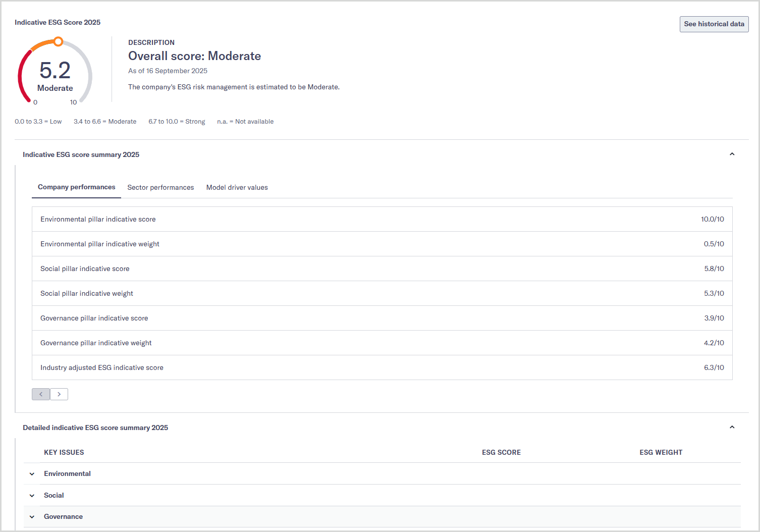
Task: Collapse the Indicative ESG score summary section
Action: tap(732, 154)
